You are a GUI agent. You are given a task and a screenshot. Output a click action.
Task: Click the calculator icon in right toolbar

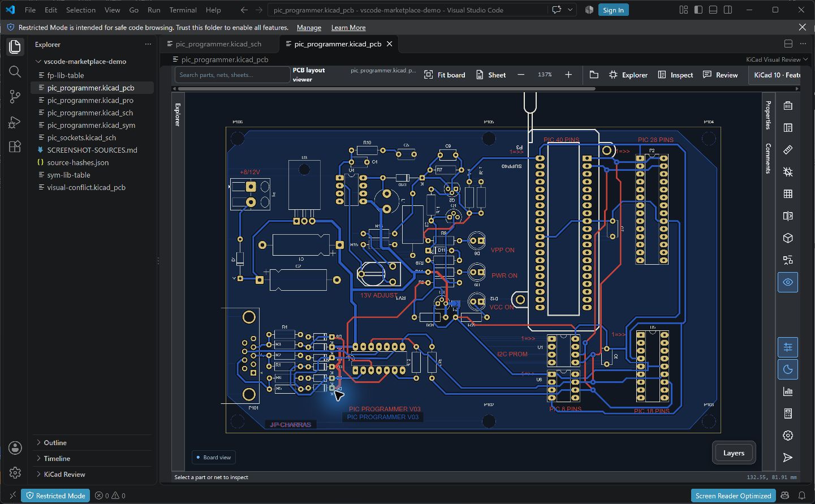(x=788, y=413)
